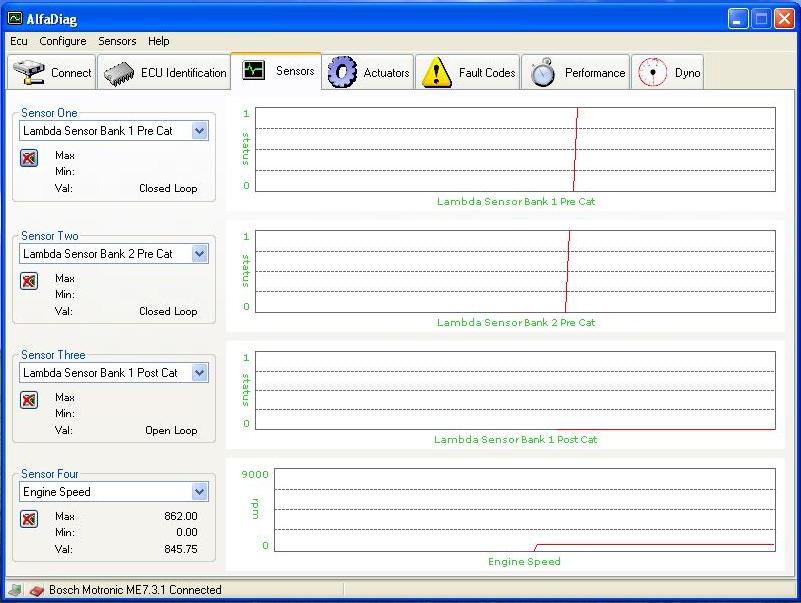This screenshot has width=801, height=603.
Task: Click Engine Speed Val 845.75
Action: tap(181, 549)
